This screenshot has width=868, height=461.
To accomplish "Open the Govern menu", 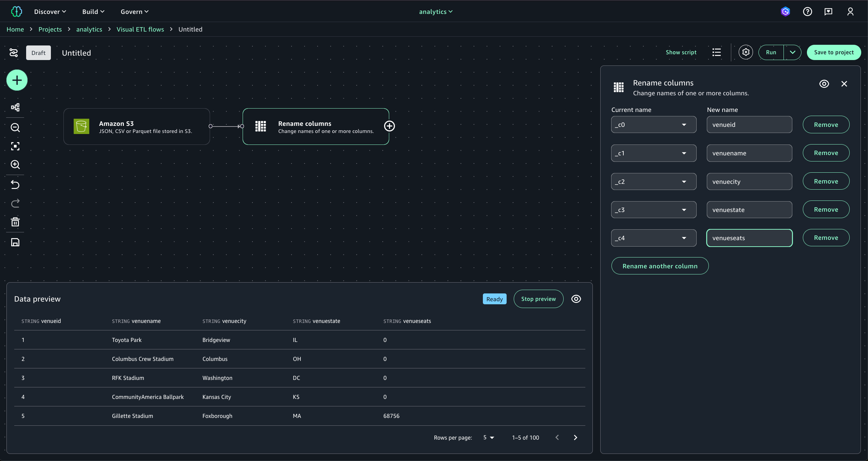I will click(134, 12).
